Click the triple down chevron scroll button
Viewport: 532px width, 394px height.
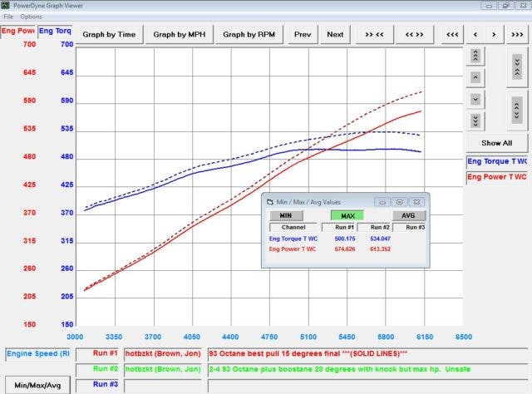[x=475, y=121]
